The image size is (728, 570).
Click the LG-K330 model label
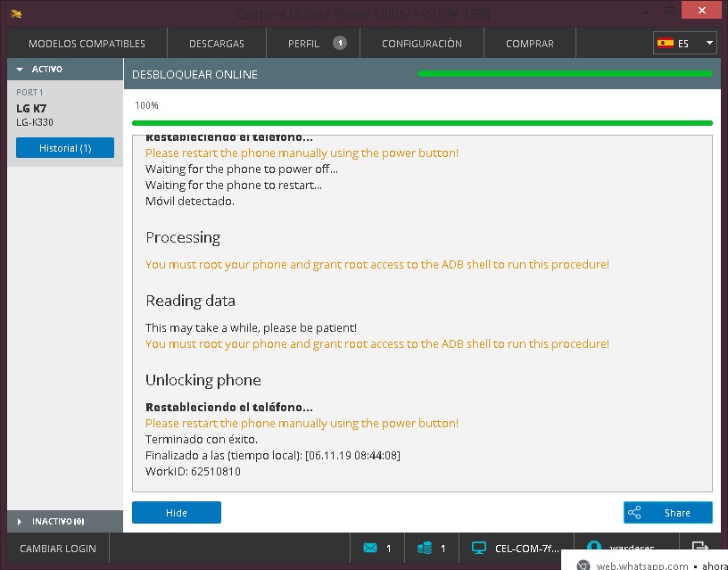[35, 122]
